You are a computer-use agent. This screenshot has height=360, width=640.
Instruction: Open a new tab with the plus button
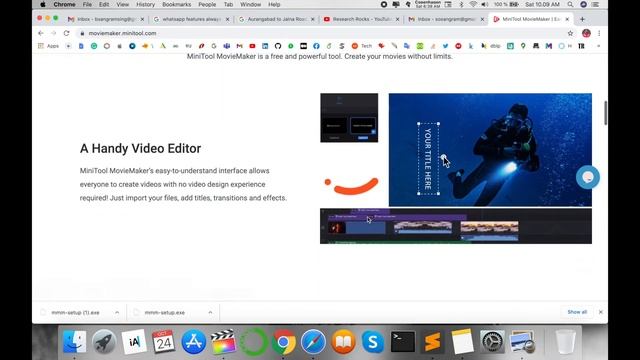click(x=582, y=19)
